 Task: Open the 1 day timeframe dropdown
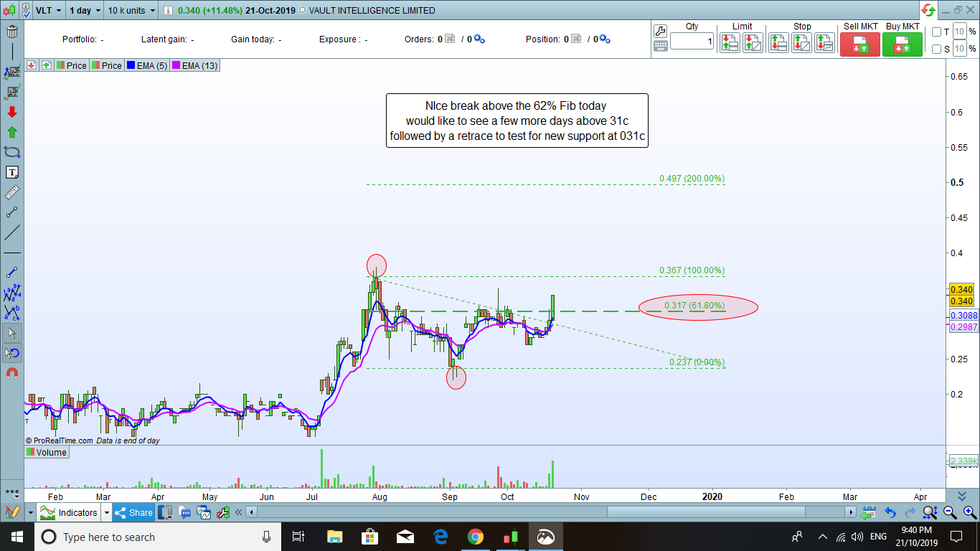tap(85, 11)
